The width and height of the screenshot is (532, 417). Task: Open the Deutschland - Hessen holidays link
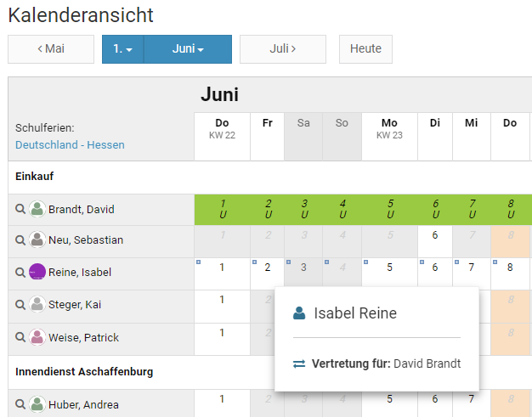pyautogui.click(x=70, y=144)
